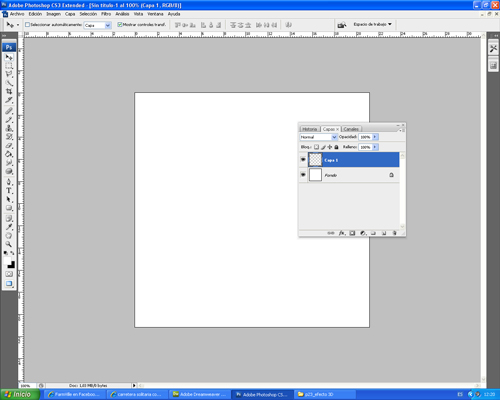Reset default foreground and background colors
Screen dimensions: 500x400
click(6, 253)
